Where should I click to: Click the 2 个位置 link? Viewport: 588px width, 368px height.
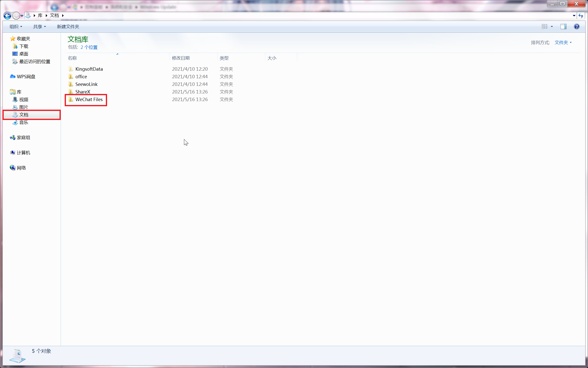click(89, 47)
